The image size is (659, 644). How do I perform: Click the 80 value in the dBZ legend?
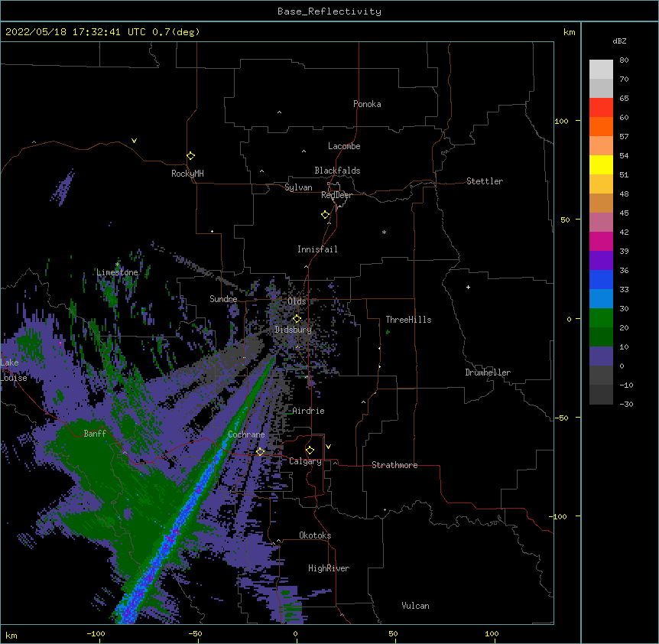624,60
